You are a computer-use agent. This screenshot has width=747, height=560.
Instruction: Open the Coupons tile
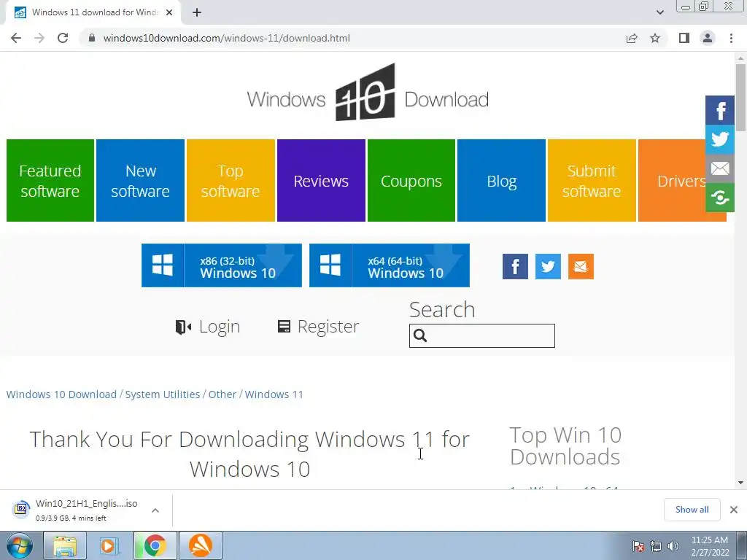click(x=411, y=181)
